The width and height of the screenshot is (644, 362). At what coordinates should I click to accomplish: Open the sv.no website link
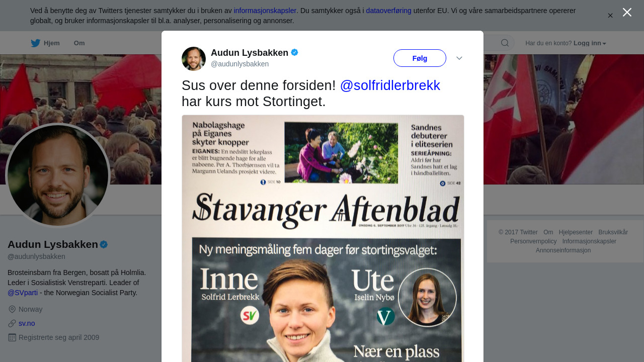[27, 323]
